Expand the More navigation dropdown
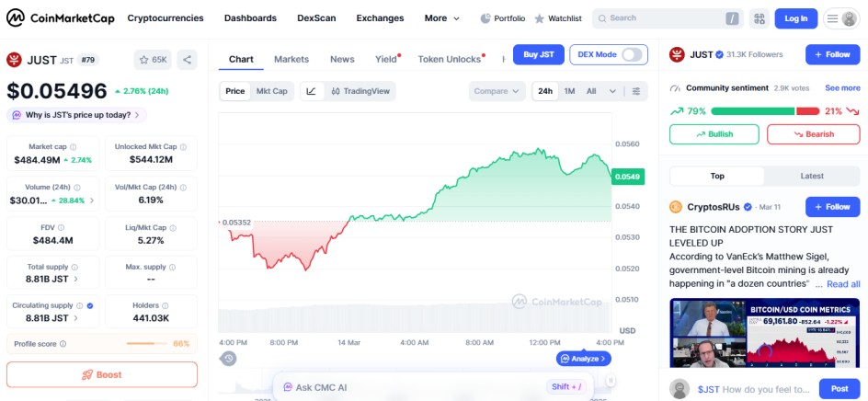This screenshot has height=401, width=868. pyautogui.click(x=441, y=18)
